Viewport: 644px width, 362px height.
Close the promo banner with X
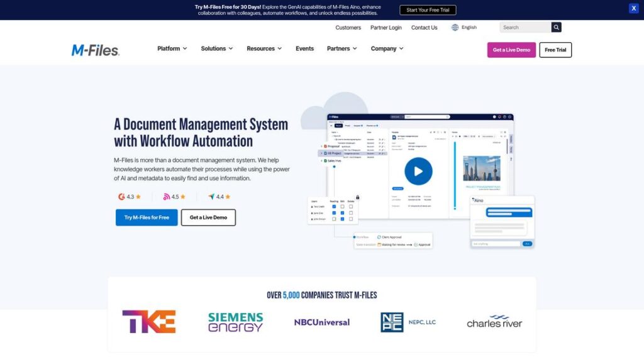pyautogui.click(x=633, y=8)
